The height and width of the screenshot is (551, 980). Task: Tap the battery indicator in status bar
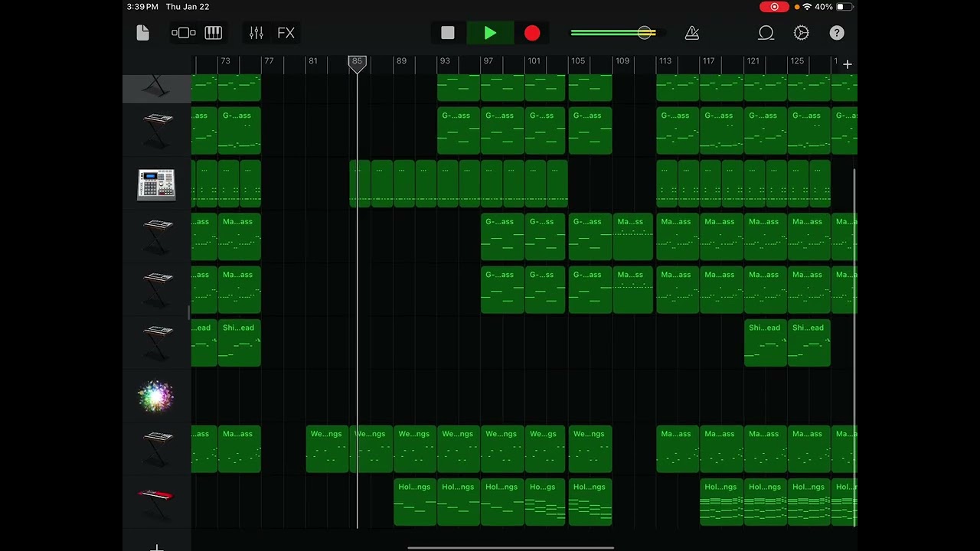pyautogui.click(x=844, y=7)
